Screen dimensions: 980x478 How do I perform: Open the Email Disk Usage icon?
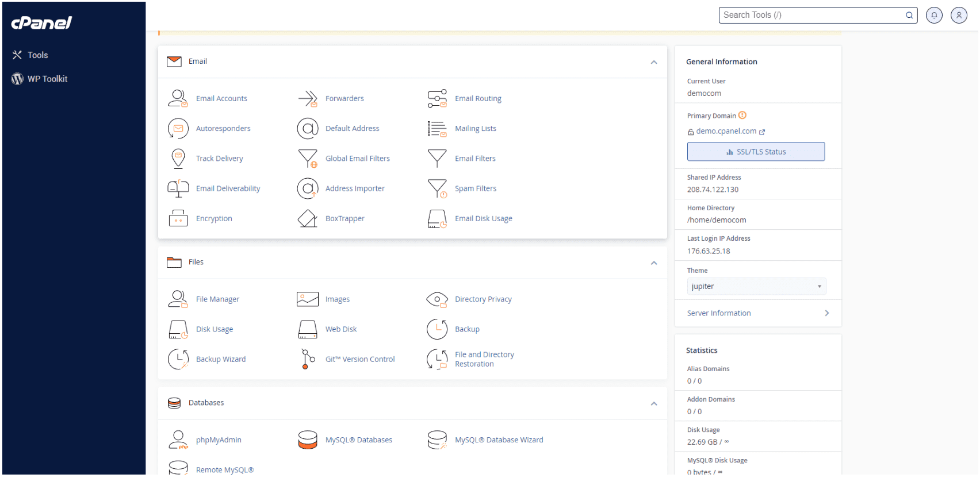(437, 218)
